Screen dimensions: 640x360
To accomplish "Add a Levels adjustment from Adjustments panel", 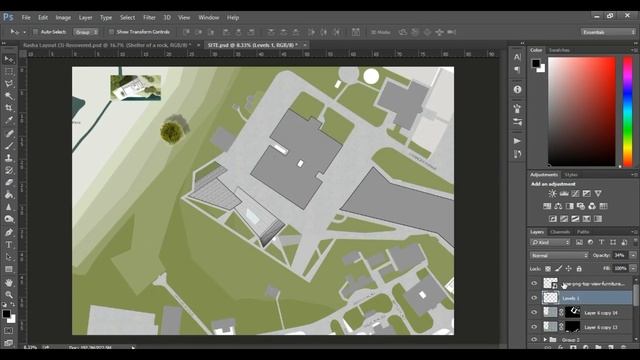I will point(564,193).
